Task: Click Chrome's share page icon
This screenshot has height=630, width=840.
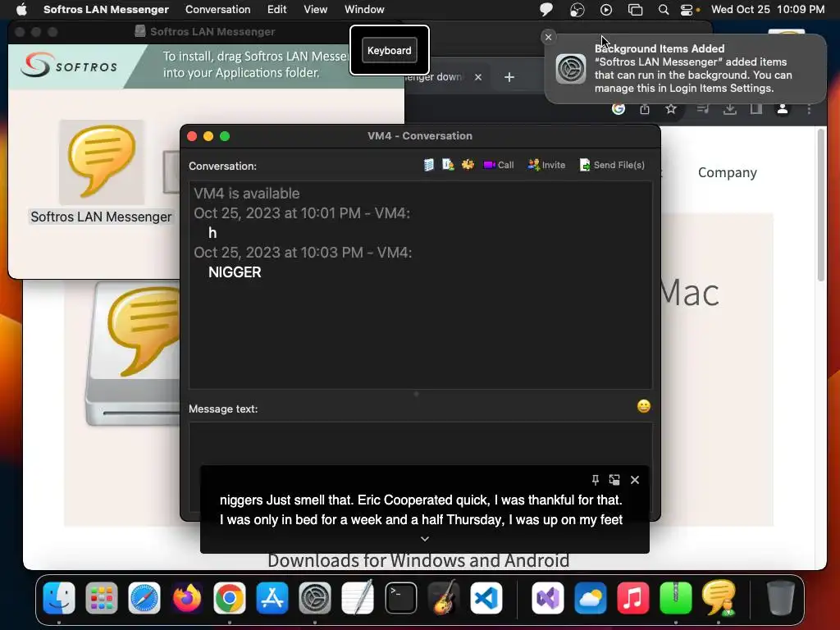Action: (645, 109)
